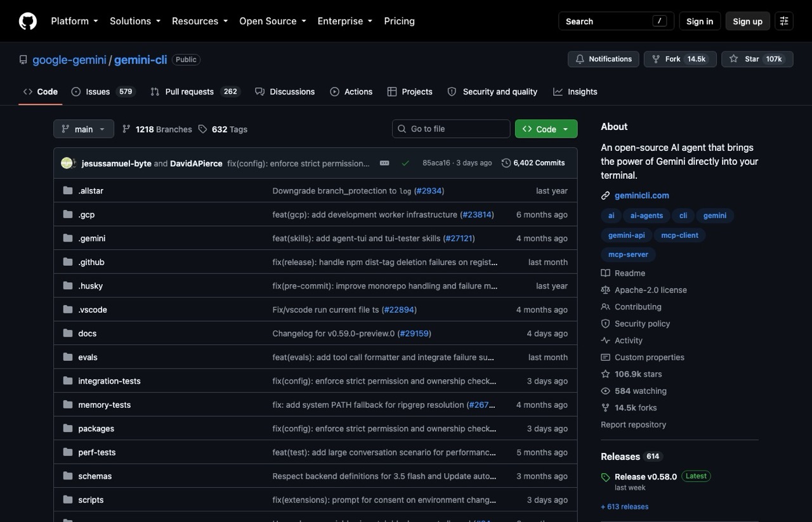Select the ai-agents topic tag

pyautogui.click(x=646, y=216)
